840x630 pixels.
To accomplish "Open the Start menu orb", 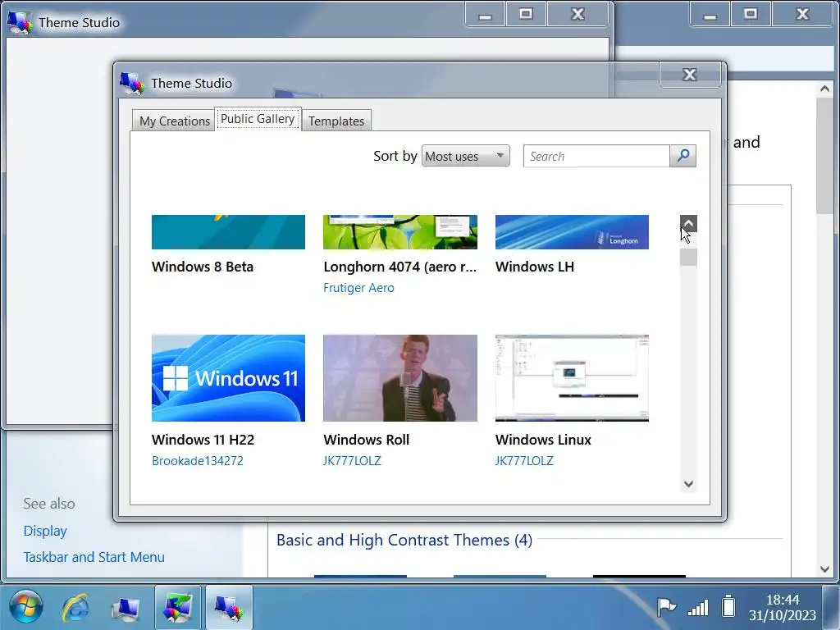I will [x=25, y=608].
